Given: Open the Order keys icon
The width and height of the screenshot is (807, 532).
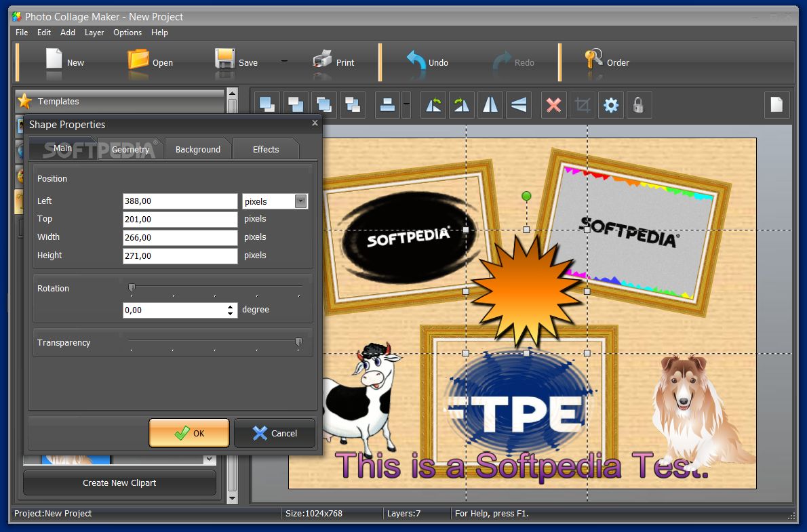Looking at the screenshot, I should pos(593,59).
